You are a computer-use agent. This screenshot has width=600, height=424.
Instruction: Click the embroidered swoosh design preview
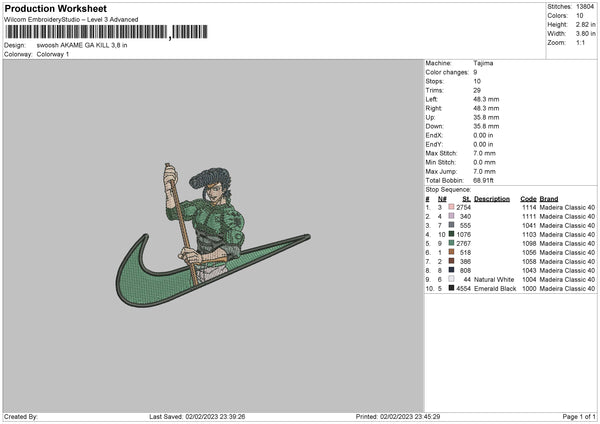pos(213,235)
